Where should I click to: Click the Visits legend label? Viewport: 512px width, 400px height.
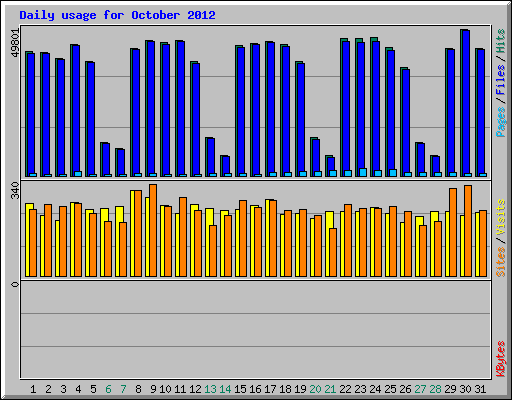pos(501,217)
